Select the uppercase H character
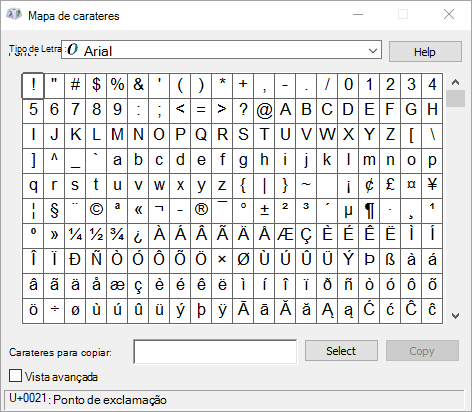The width and height of the screenshot is (472, 412). point(432,111)
